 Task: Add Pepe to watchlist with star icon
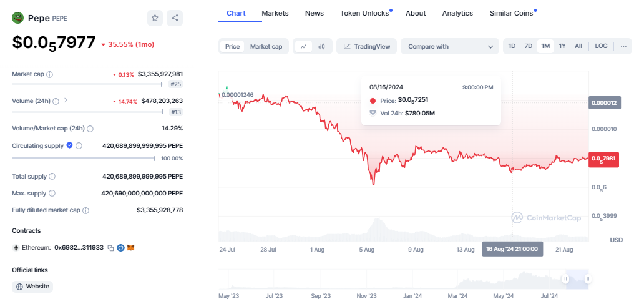(x=155, y=18)
